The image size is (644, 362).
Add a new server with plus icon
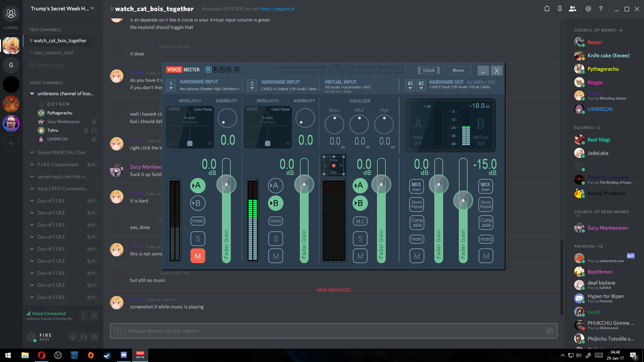(x=11, y=143)
